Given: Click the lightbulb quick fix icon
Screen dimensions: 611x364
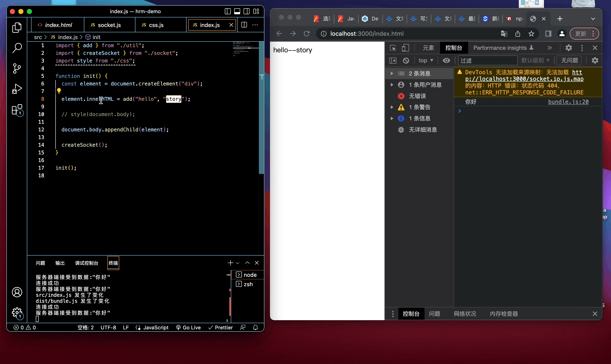Looking at the screenshot, I should 59,91.
